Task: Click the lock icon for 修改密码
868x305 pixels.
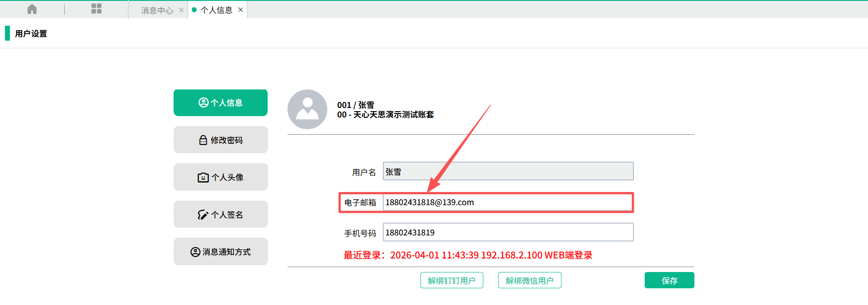Action: pyautogui.click(x=203, y=140)
